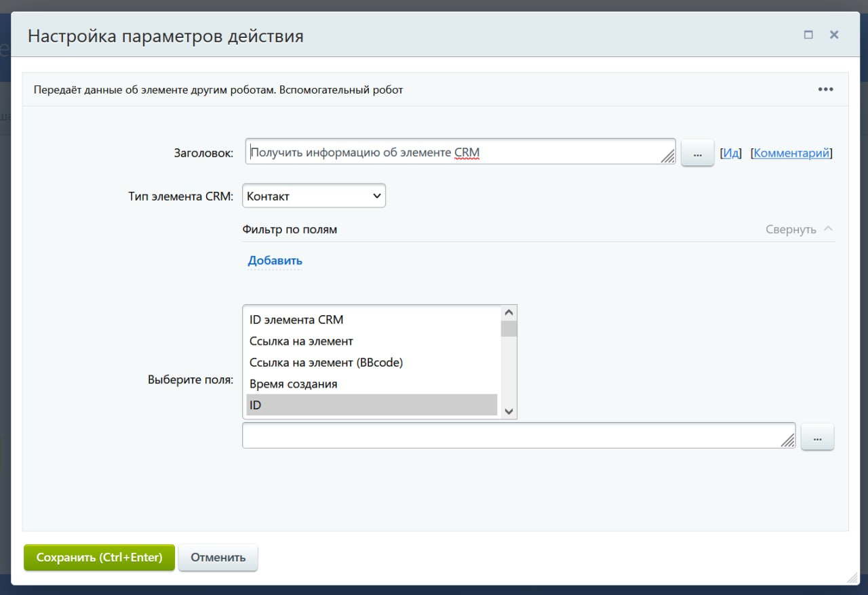Viewport: 868px width, 595px height.
Task: Click ellipsis button next to title field
Action: (x=697, y=153)
